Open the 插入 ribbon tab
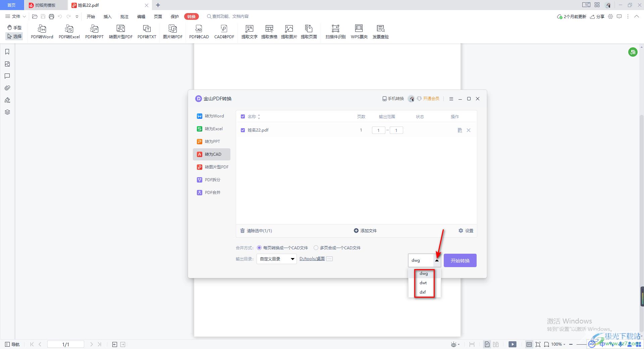 107,16
